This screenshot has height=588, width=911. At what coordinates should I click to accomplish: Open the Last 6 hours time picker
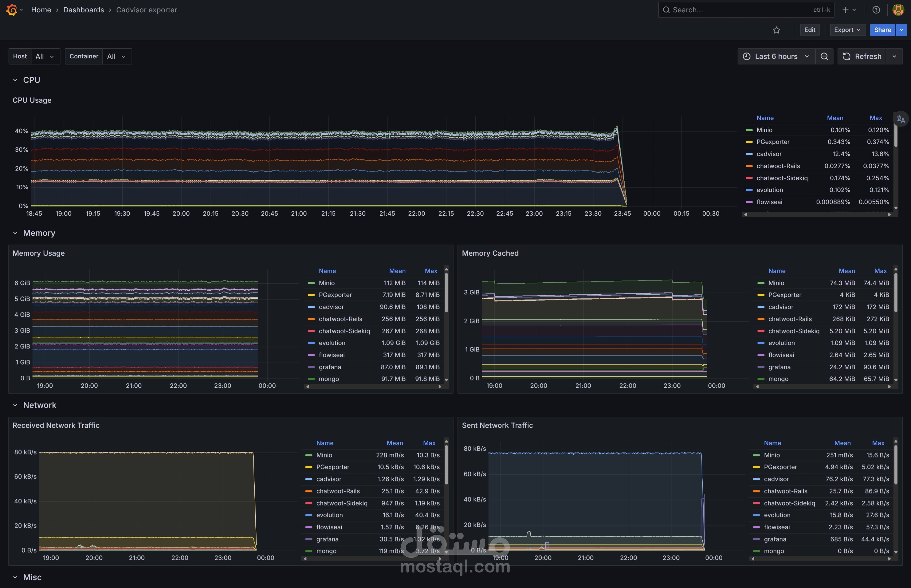coord(776,56)
